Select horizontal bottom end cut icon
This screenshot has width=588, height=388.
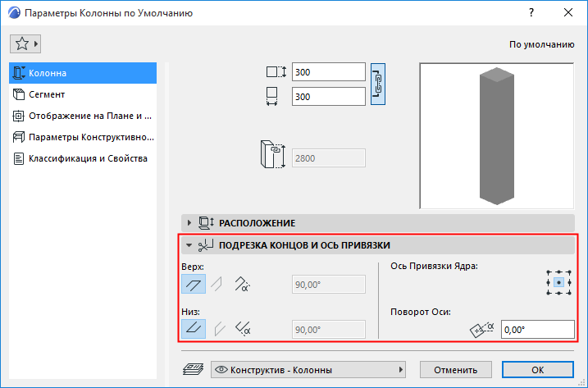pos(194,329)
